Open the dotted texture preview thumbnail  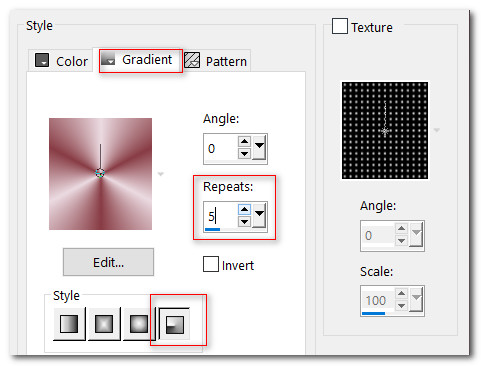click(385, 130)
